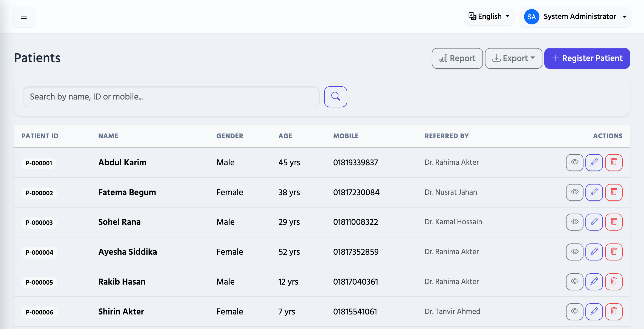Click the Register Patient button
This screenshot has width=644, height=329.
587,58
